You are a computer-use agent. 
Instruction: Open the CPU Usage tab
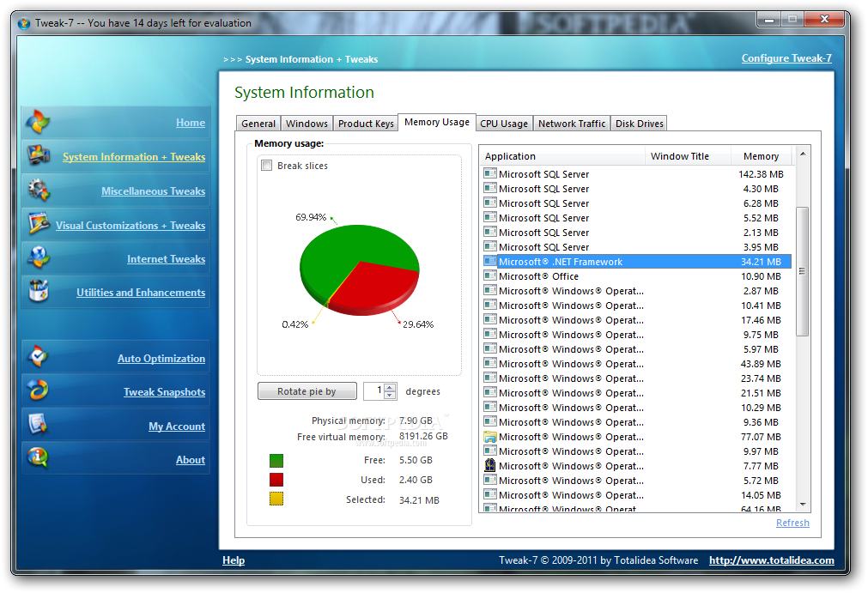[x=504, y=124]
